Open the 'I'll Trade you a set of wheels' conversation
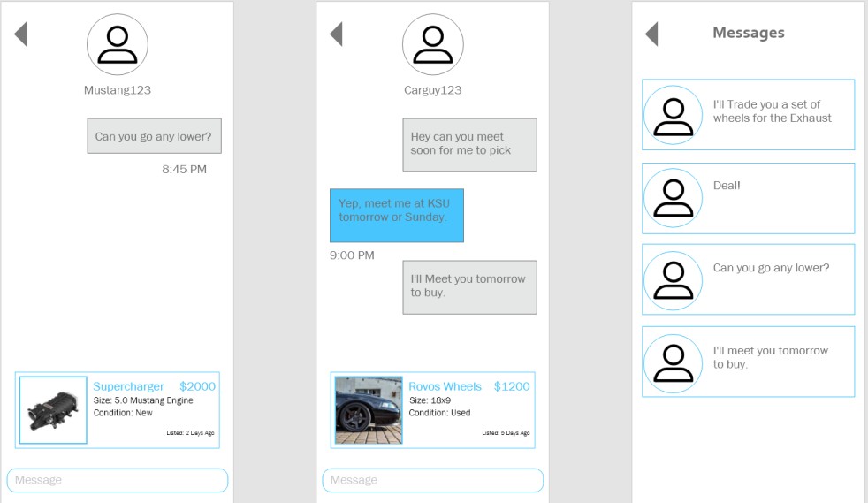Screen dimensions: 868x503 (749, 115)
